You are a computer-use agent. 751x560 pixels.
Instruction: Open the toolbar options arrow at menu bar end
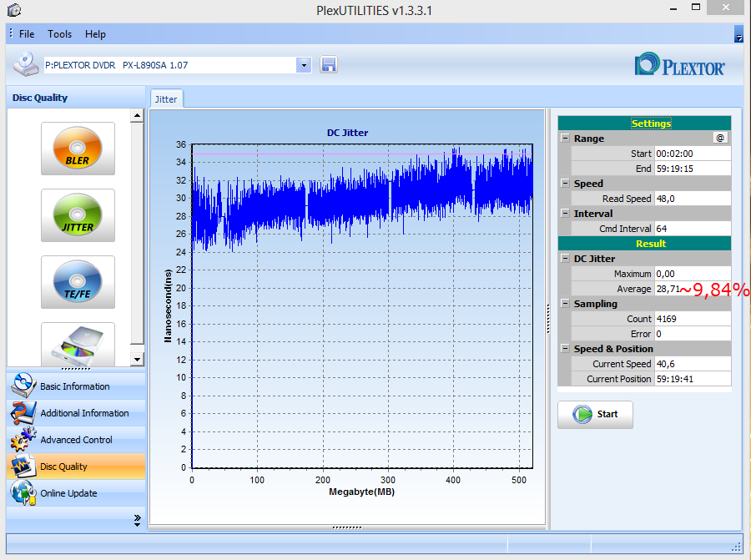click(738, 34)
